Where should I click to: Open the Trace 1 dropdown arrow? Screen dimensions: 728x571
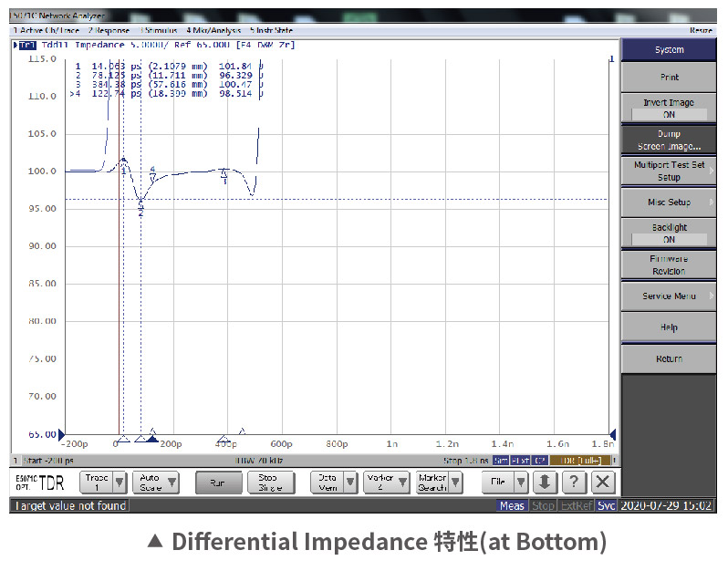[120, 483]
